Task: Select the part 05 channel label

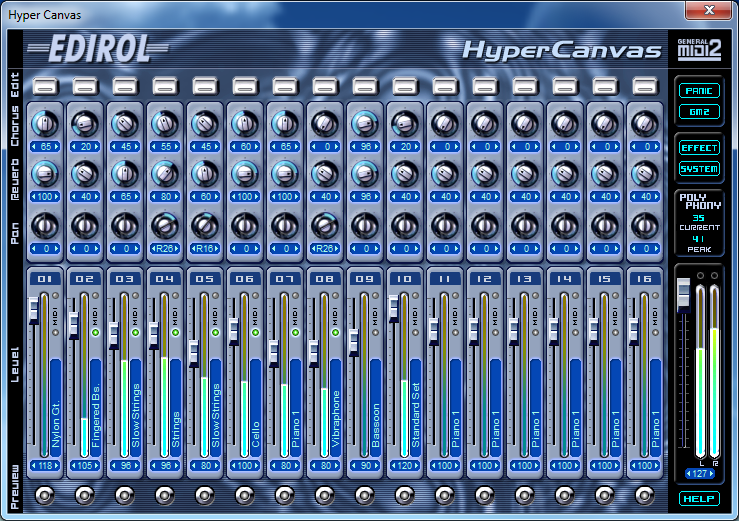Action: pos(205,279)
